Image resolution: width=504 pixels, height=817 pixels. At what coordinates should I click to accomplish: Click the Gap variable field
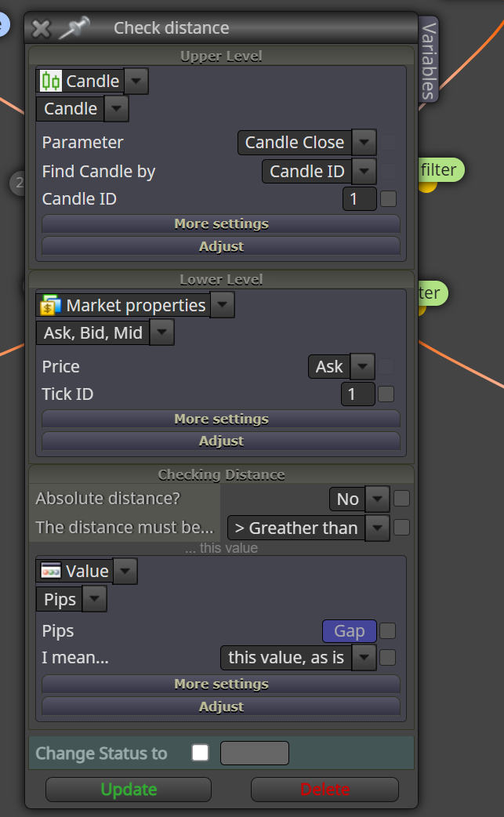tap(350, 631)
